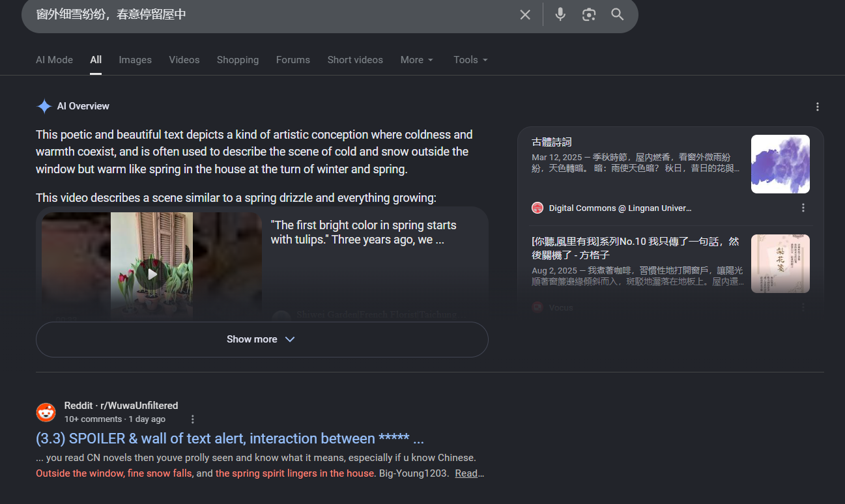The image size is (845, 504).
Task: Open three-dot menu for Reddit result
Action: pos(192,419)
